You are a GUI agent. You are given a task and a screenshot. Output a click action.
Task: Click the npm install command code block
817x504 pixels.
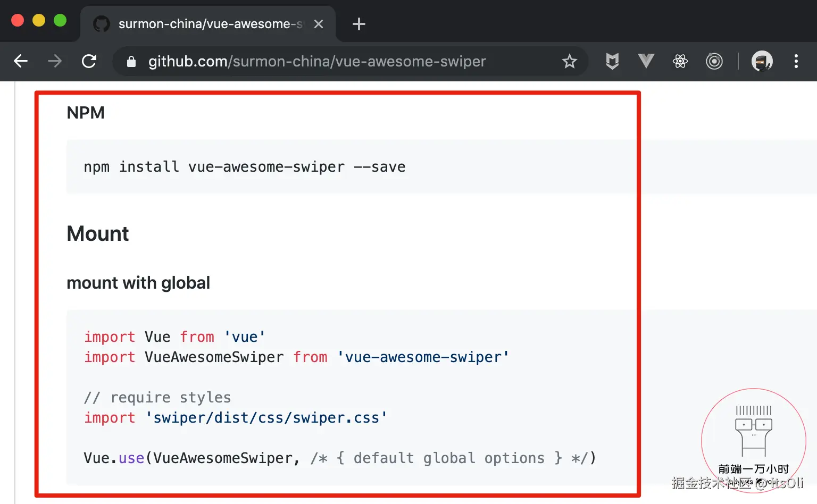click(245, 167)
